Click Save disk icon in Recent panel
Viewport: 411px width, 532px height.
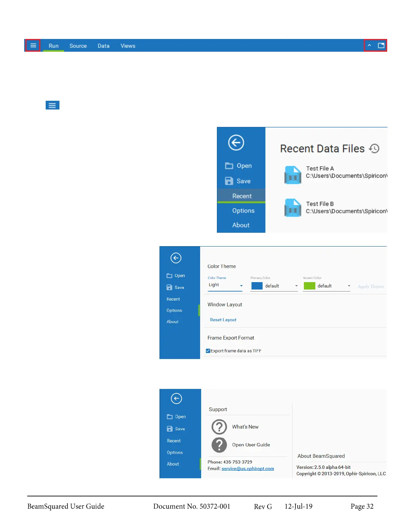[x=229, y=181]
